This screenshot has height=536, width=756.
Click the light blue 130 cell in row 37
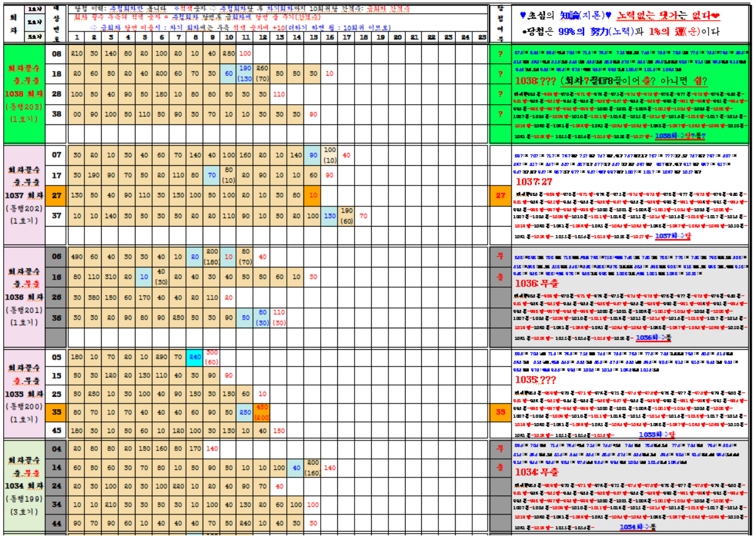tap(330, 216)
